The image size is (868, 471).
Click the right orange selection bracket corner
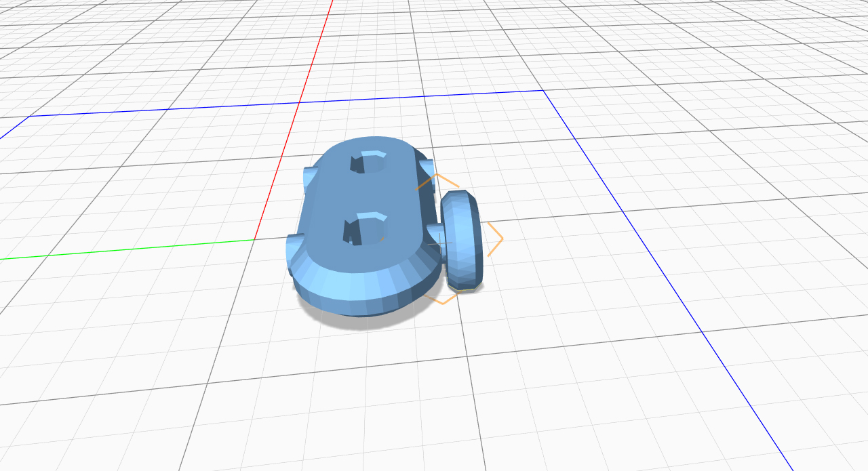(502, 239)
